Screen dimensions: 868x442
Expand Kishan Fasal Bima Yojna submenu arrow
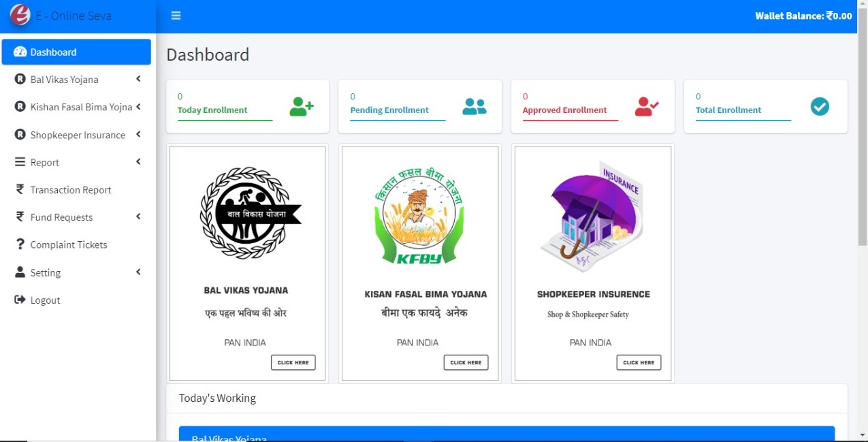click(138, 107)
